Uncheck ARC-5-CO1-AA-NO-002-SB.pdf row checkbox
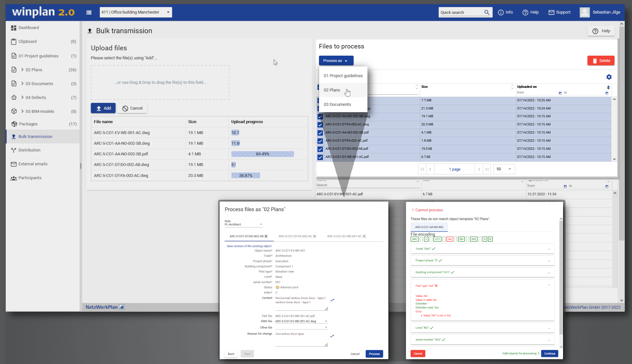The height and width of the screenshot is (364, 632). pyautogui.click(x=320, y=133)
